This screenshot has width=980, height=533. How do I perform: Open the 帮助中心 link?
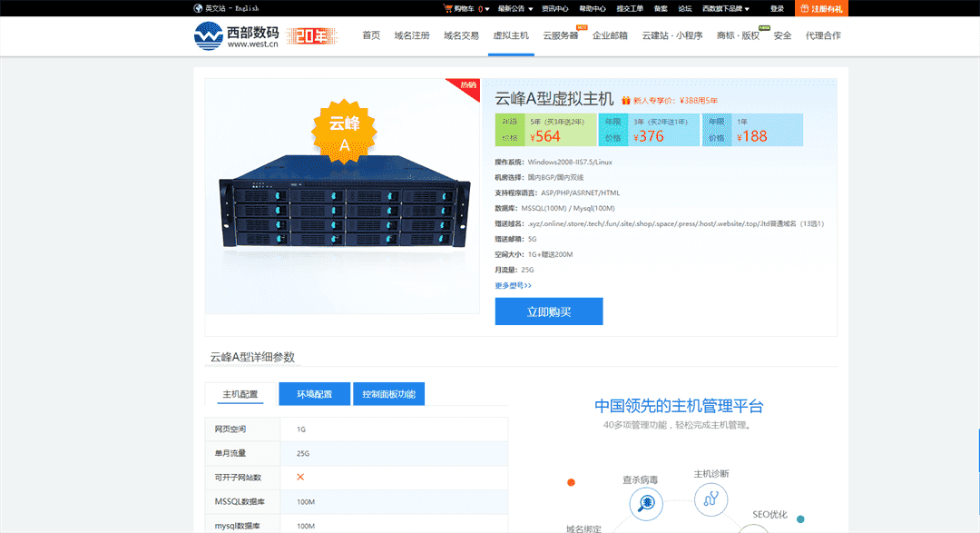tap(593, 9)
